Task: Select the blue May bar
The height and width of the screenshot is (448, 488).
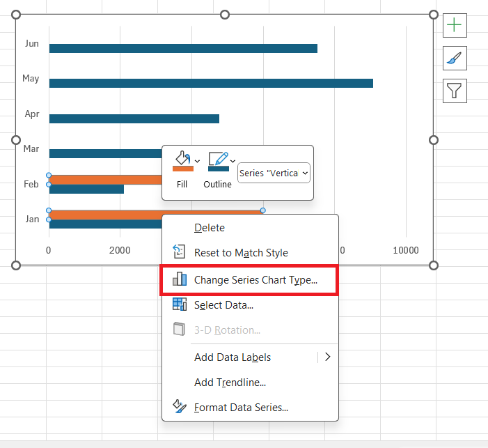Action: click(211, 83)
